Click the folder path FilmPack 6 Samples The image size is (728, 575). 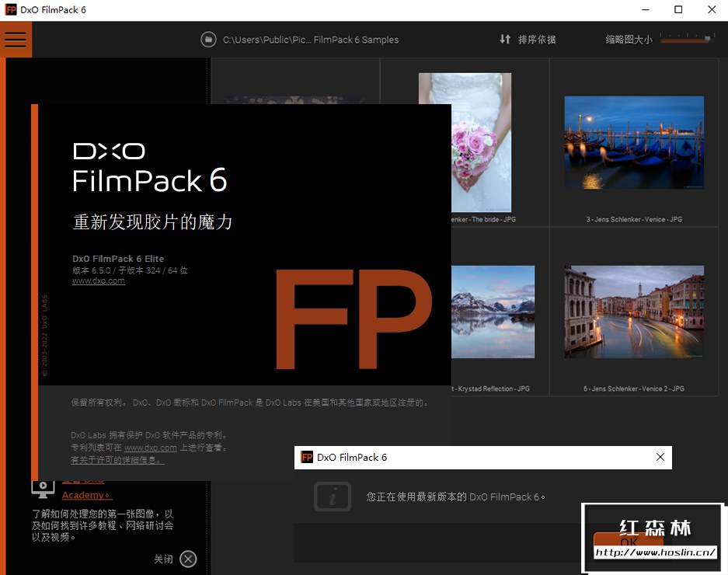[311, 40]
